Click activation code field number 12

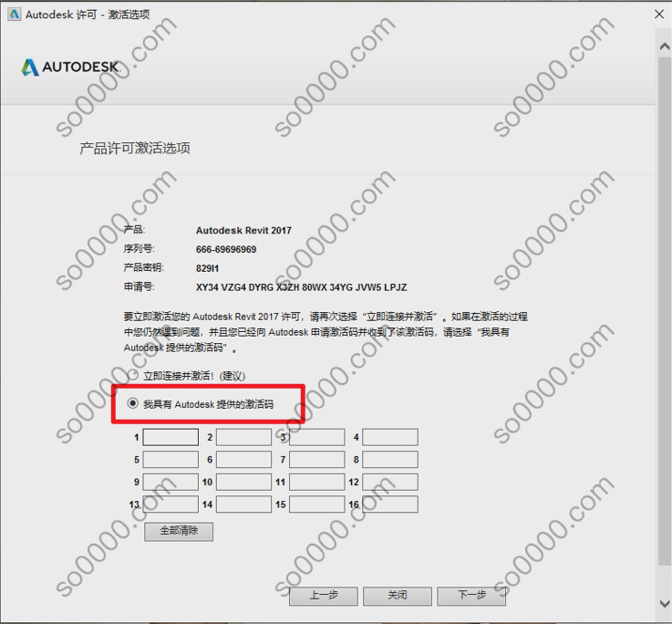390,482
